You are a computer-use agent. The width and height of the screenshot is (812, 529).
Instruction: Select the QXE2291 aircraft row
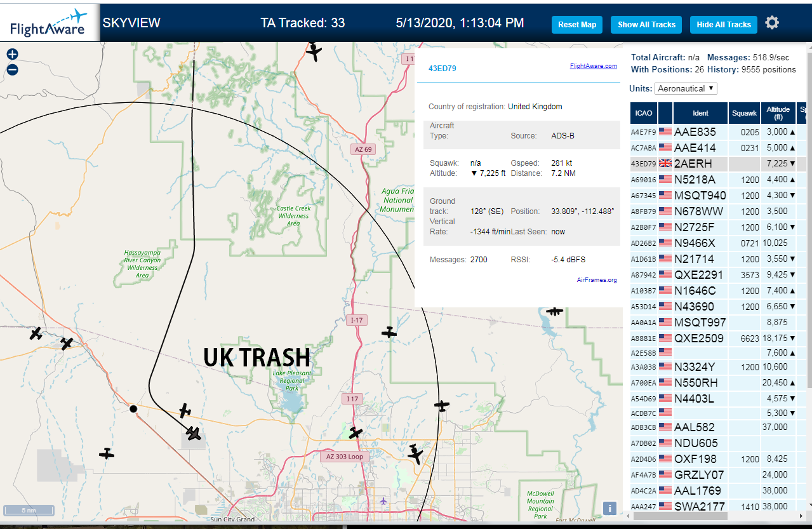(718, 275)
